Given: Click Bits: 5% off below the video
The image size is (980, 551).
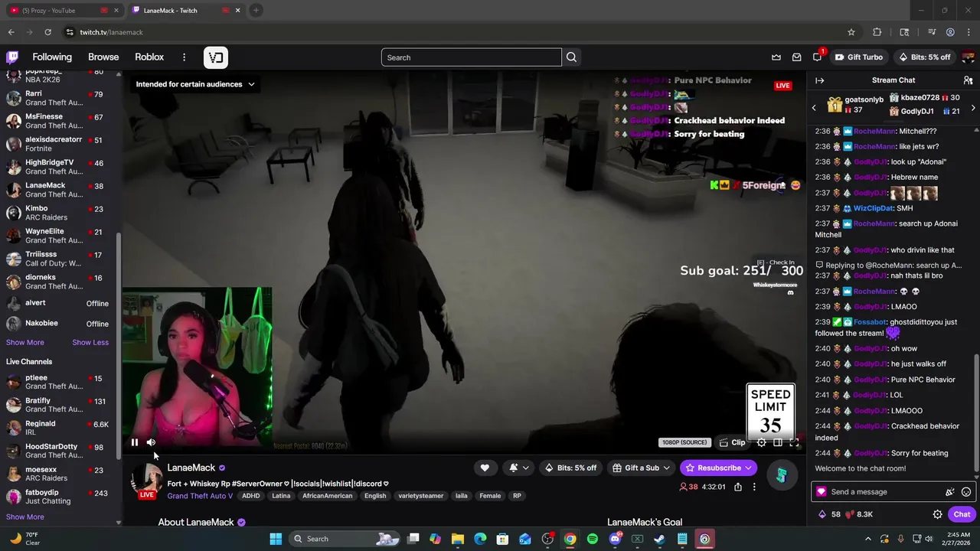Looking at the screenshot, I should tap(570, 468).
